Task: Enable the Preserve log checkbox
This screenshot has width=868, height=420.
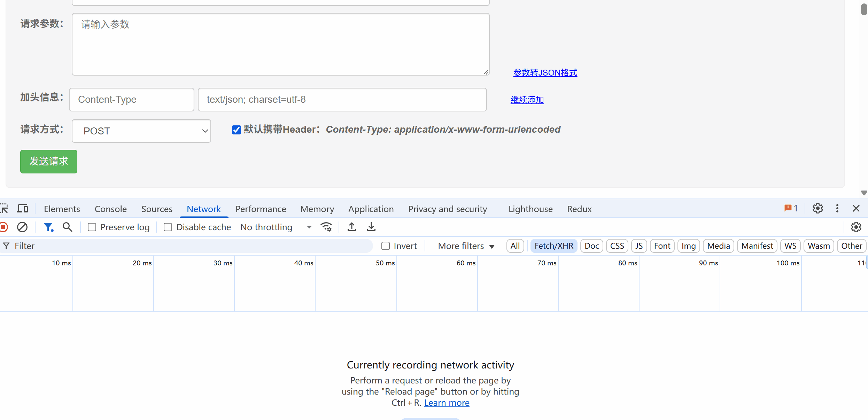Action: pos(92,227)
